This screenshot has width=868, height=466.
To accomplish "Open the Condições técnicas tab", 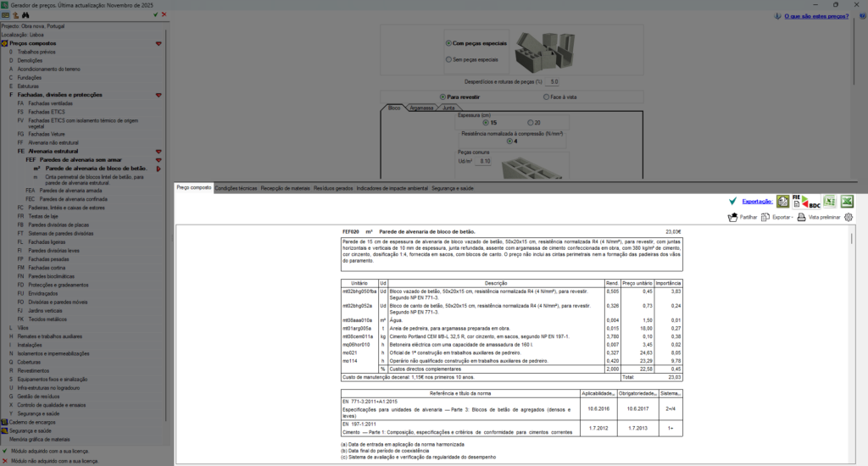I will pyautogui.click(x=236, y=188).
